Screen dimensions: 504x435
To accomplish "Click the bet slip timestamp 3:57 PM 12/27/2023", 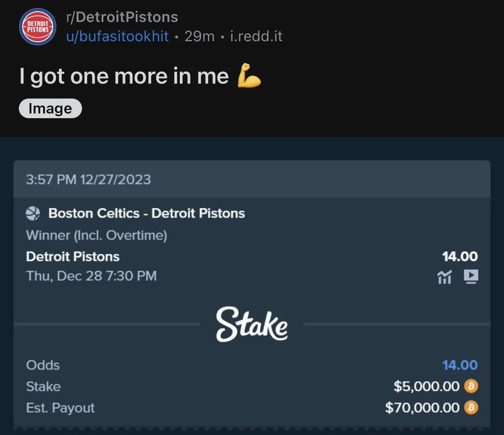I will (88, 180).
